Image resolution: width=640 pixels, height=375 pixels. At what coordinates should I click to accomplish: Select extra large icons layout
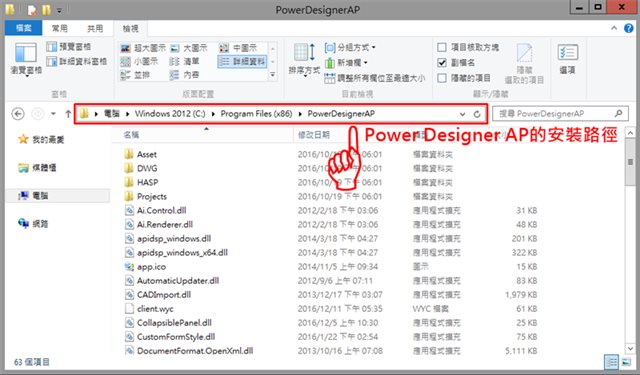click(143, 48)
